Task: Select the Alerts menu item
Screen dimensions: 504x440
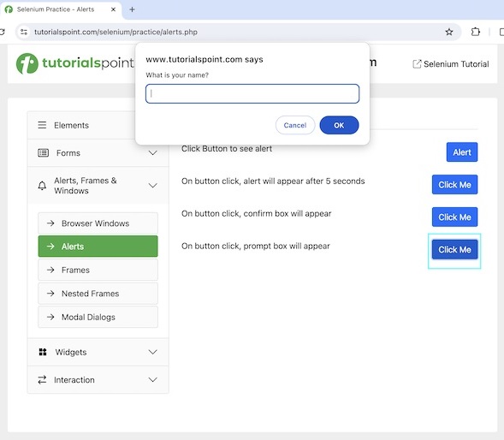Action: [x=98, y=247]
